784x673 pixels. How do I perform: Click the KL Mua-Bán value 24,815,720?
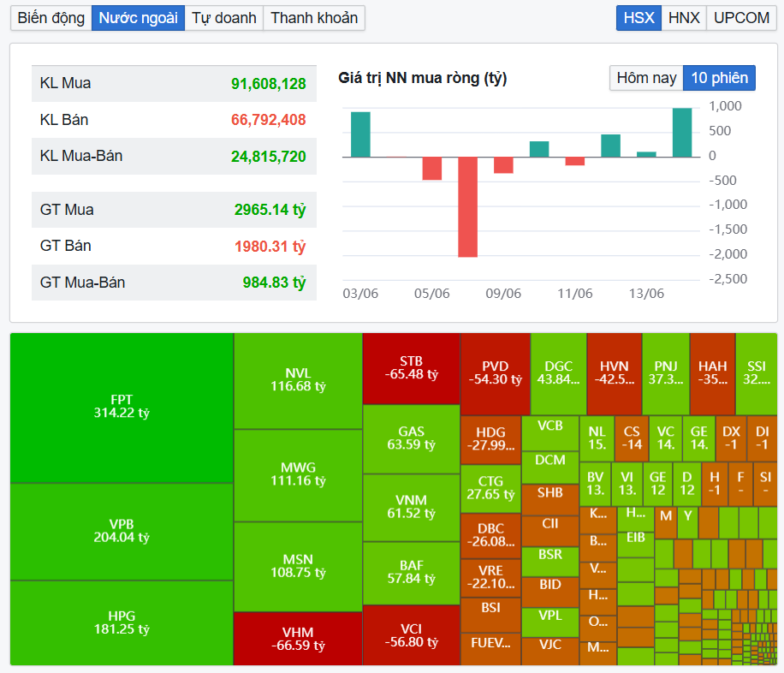pyautogui.click(x=268, y=156)
